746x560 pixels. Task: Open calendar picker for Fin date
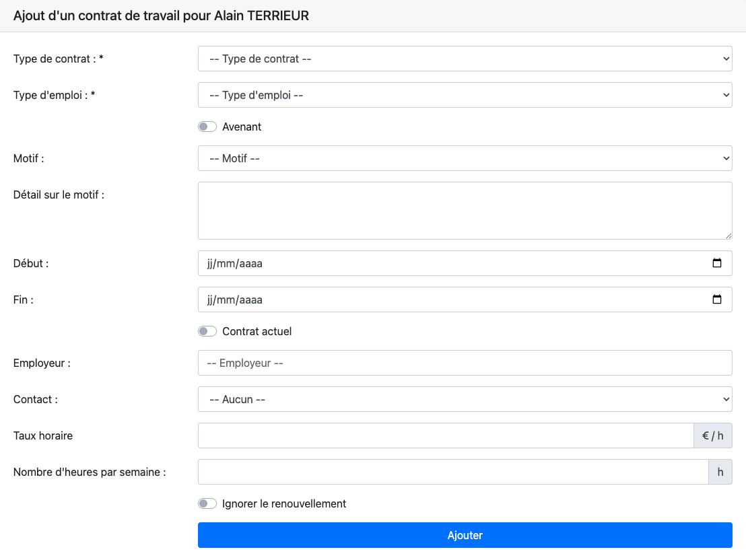point(717,300)
